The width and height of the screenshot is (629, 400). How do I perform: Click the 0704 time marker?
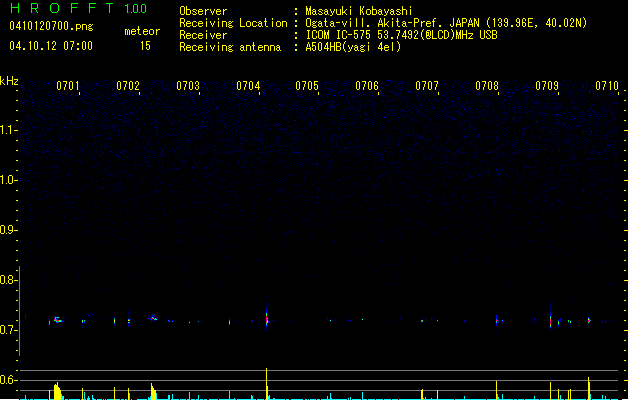coord(248,86)
